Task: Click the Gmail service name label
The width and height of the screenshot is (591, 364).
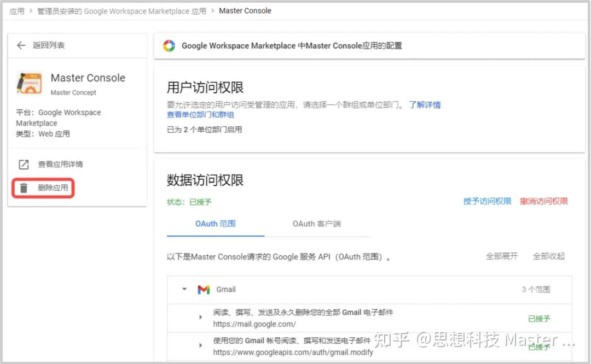Action: [226, 290]
